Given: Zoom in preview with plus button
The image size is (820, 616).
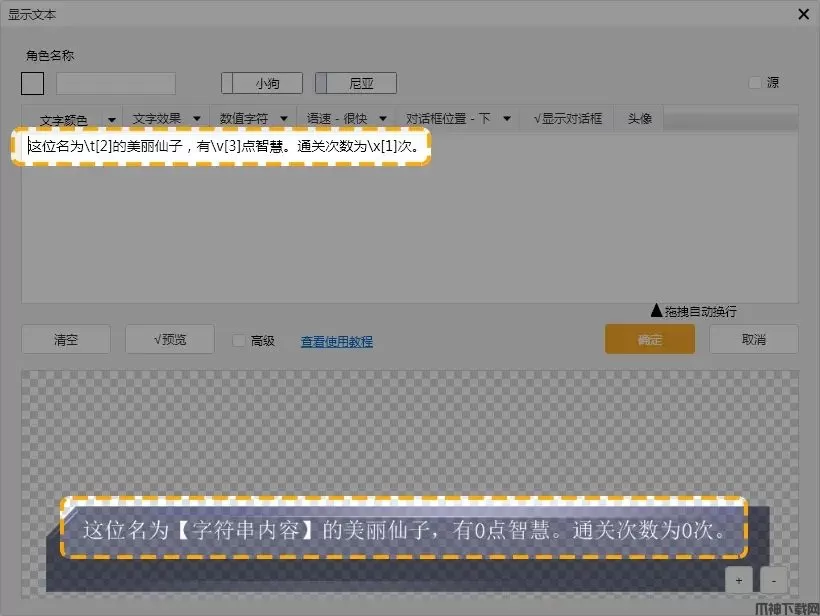Looking at the screenshot, I should 739,580.
